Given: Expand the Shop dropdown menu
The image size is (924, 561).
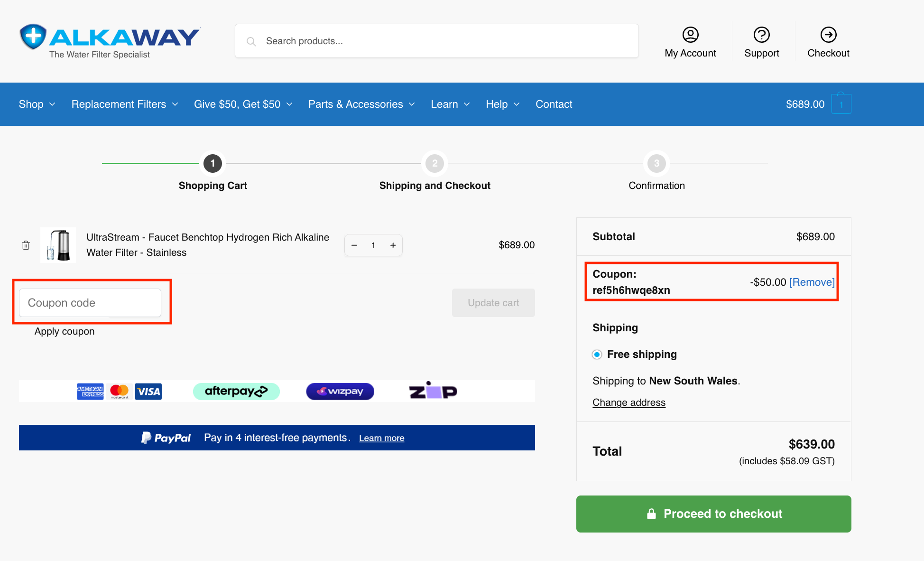Looking at the screenshot, I should point(37,104).
